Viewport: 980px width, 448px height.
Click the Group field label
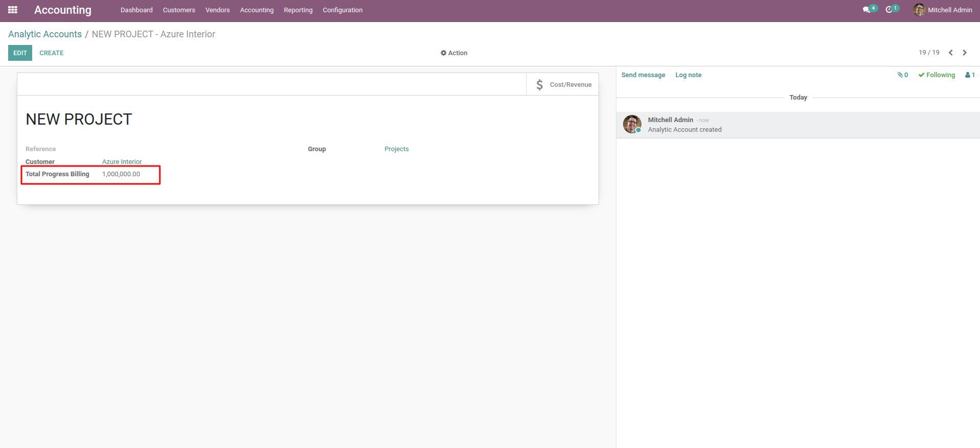click(x=317, y=149)
